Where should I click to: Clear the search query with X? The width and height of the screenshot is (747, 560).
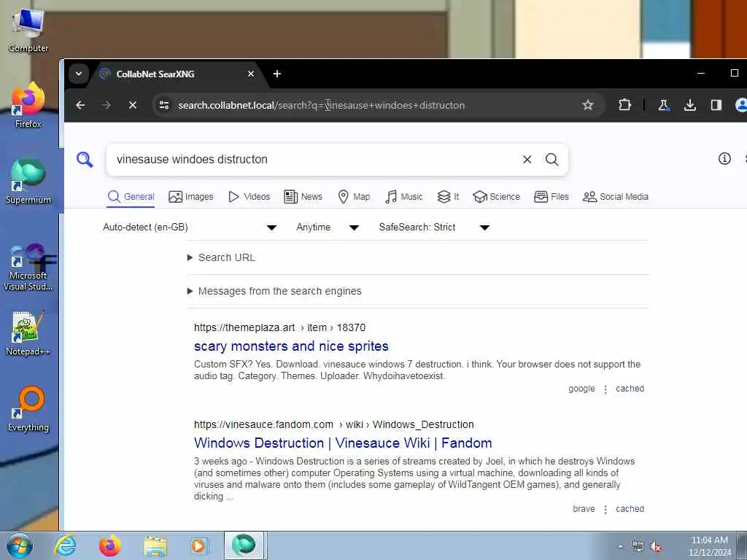point(527,160)
